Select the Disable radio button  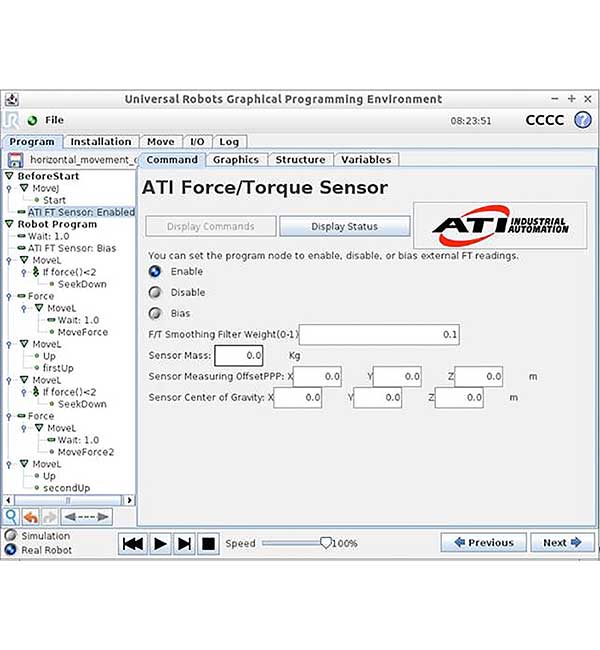pyautogui.click(x=155, y=292)
